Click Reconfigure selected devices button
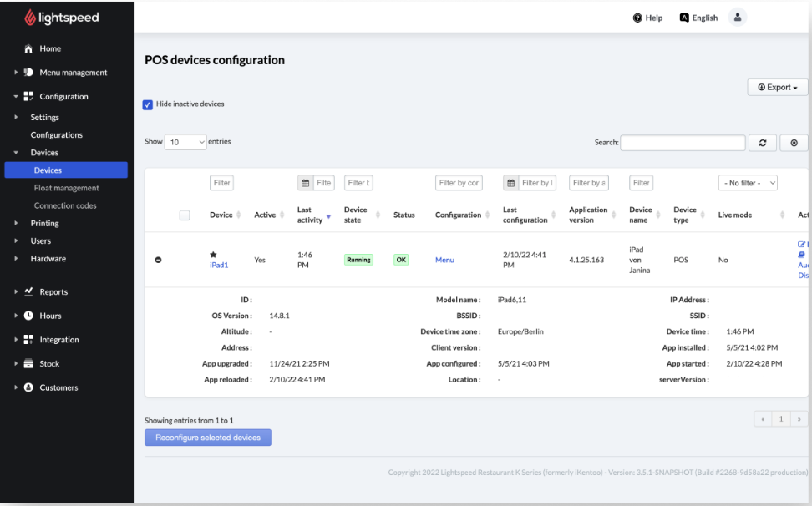The image size is (812, 506). [x=208, y=438]
